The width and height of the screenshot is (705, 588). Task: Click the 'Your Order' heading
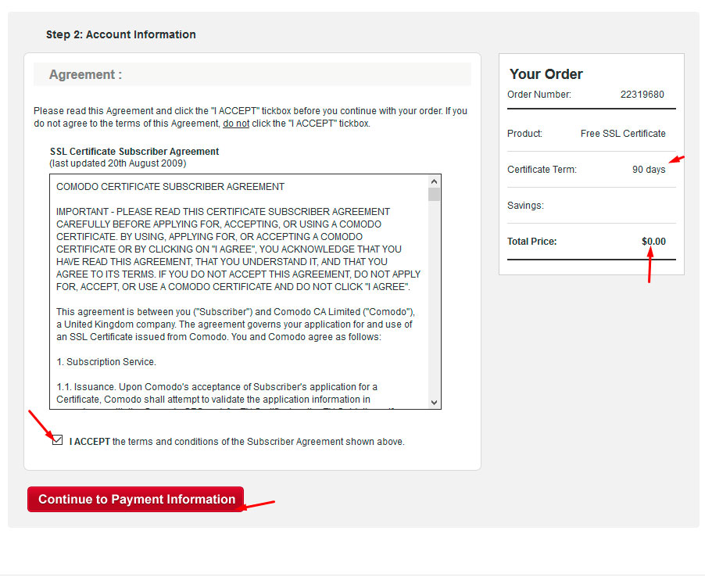pyautogui.click(x=546, y=73)
